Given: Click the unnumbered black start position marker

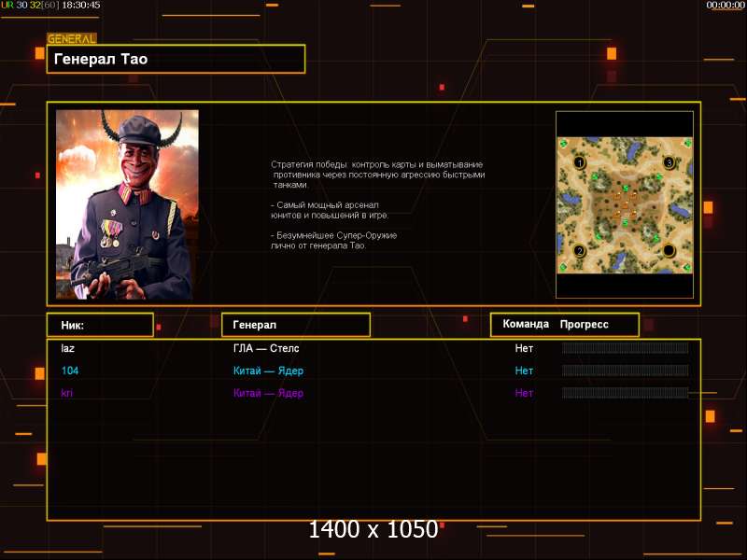Looking at the screenshot, I should click(669, 250).
